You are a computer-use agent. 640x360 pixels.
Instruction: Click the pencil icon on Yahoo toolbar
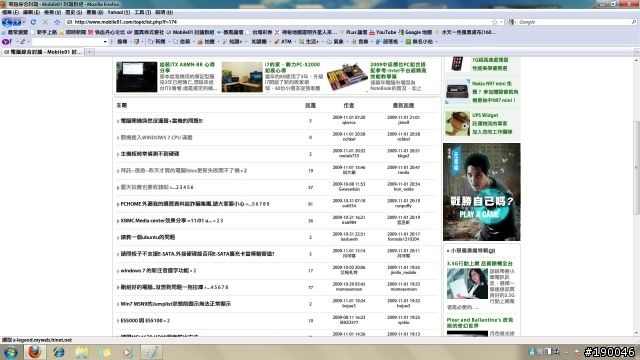[22, 42]
